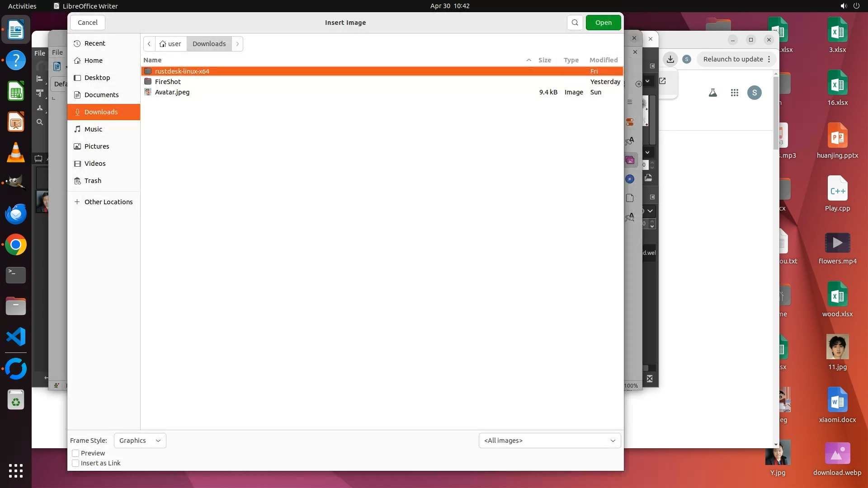Viewport: 868px width, 488px height.
Task: Expand the All images file filter
Action: (x=549, y=441)
